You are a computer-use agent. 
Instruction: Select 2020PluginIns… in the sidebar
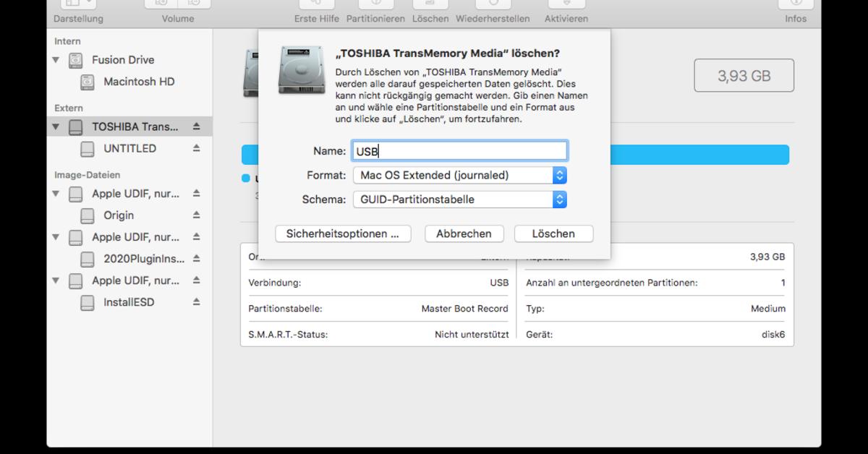[x=144, y=259]
